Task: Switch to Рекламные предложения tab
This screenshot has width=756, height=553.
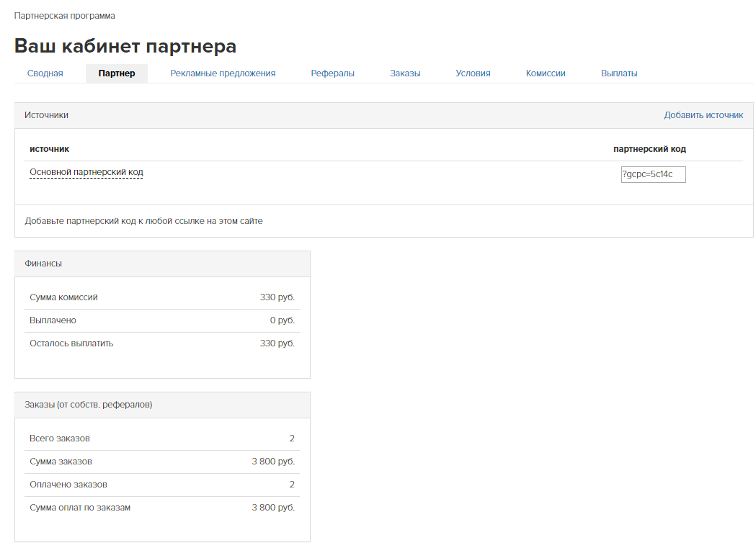Action: pos(223,73)
